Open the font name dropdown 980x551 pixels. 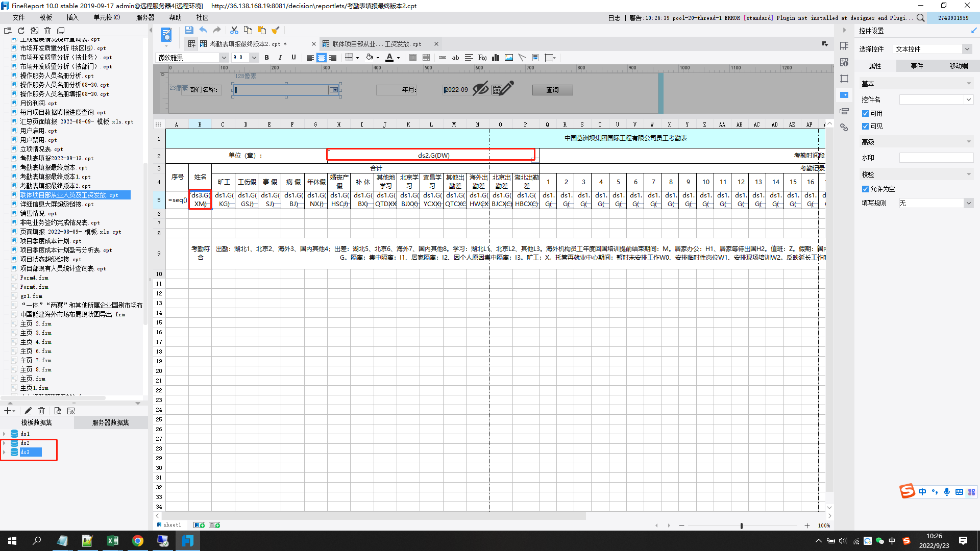[224, 58]
